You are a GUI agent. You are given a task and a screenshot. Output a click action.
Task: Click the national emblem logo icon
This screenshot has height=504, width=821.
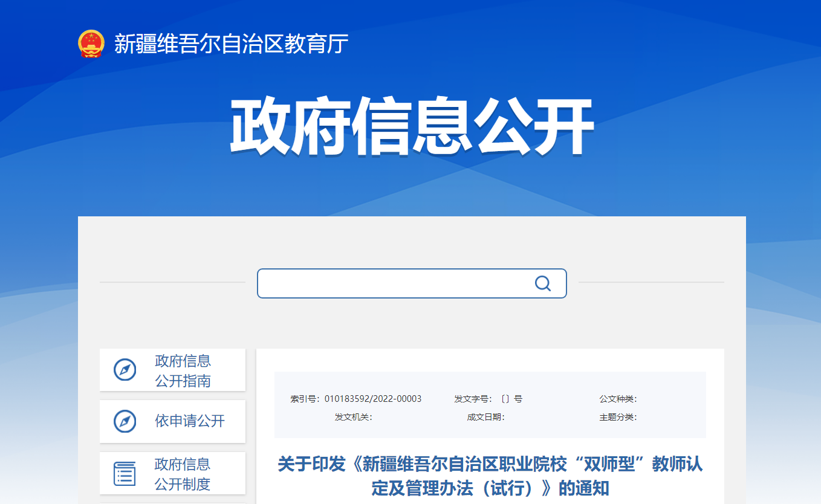click(91, 44)
